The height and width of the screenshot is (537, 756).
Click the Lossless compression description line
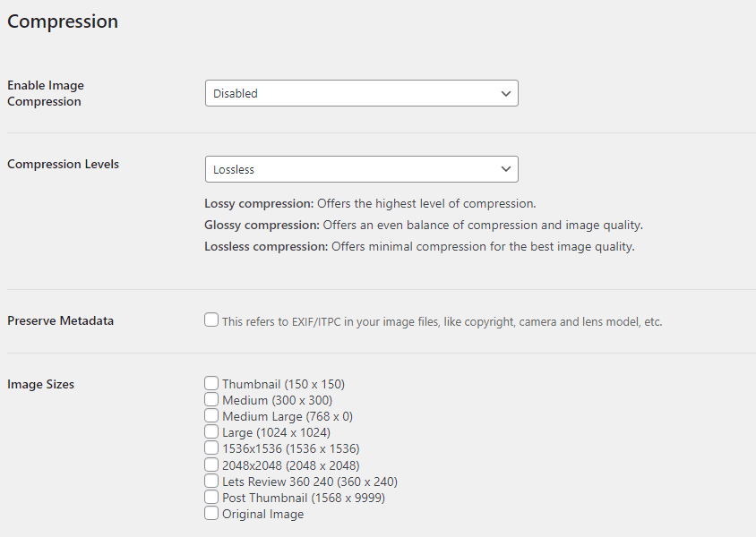click(x=418, y=246)
